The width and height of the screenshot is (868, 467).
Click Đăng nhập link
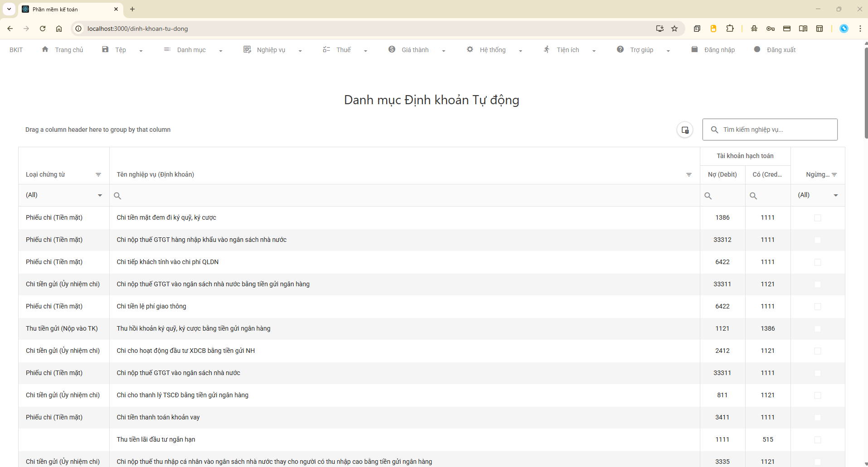point(719,50)
